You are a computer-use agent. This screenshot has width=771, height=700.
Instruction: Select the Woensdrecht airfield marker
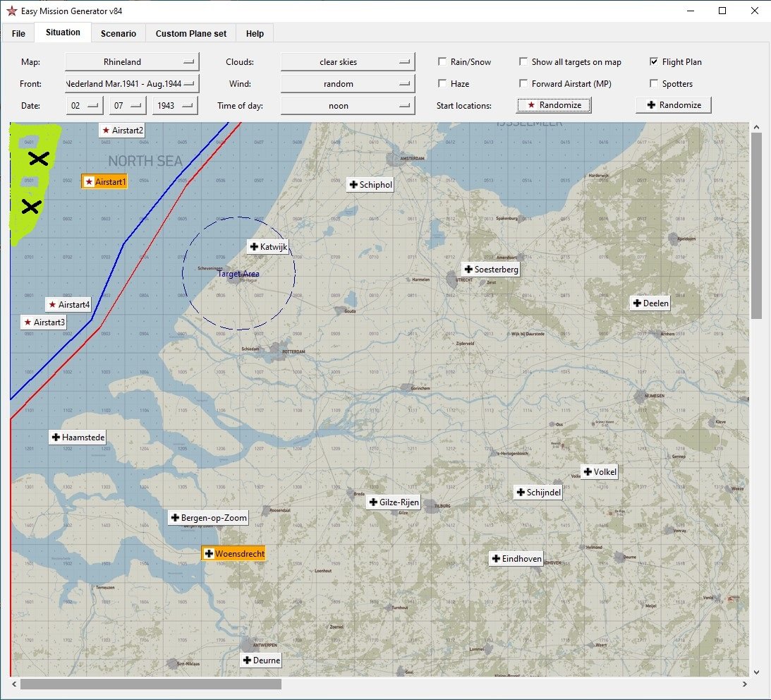pos(233,554)
